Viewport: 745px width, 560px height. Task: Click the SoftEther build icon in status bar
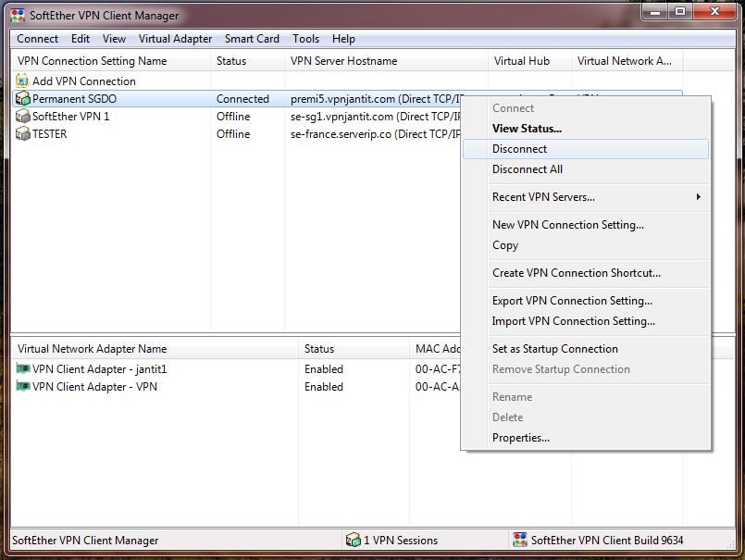520,540
